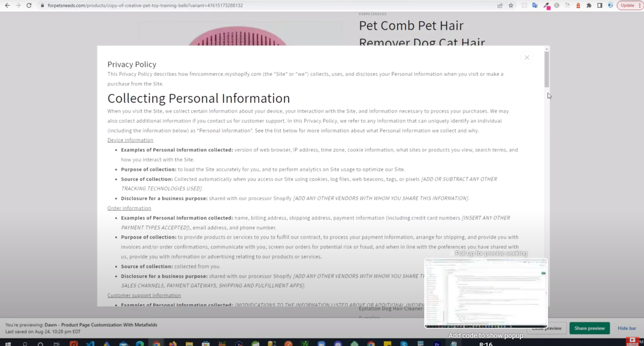
Task: Click Share preview button
Action: (589, 328)
